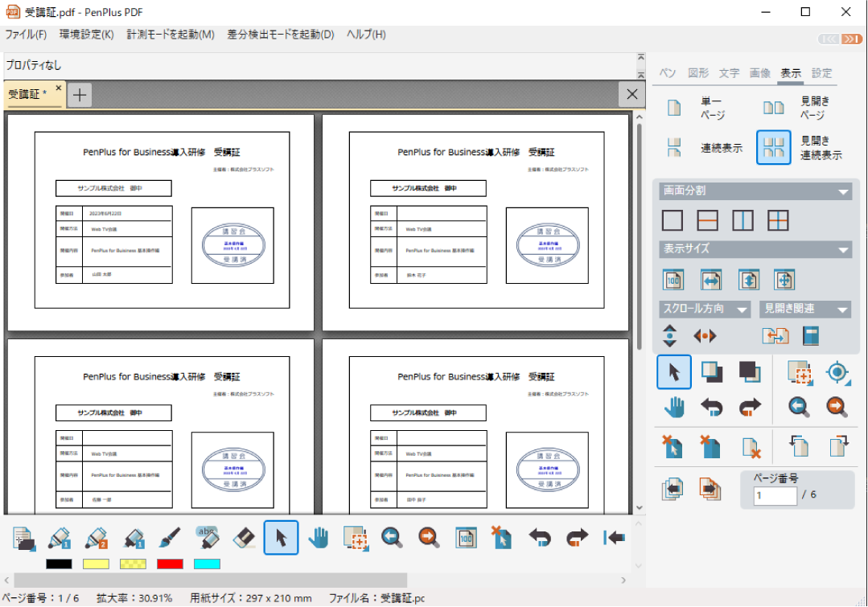Select area zoom tool in right panel
The image size is (868, 607).
800,373
